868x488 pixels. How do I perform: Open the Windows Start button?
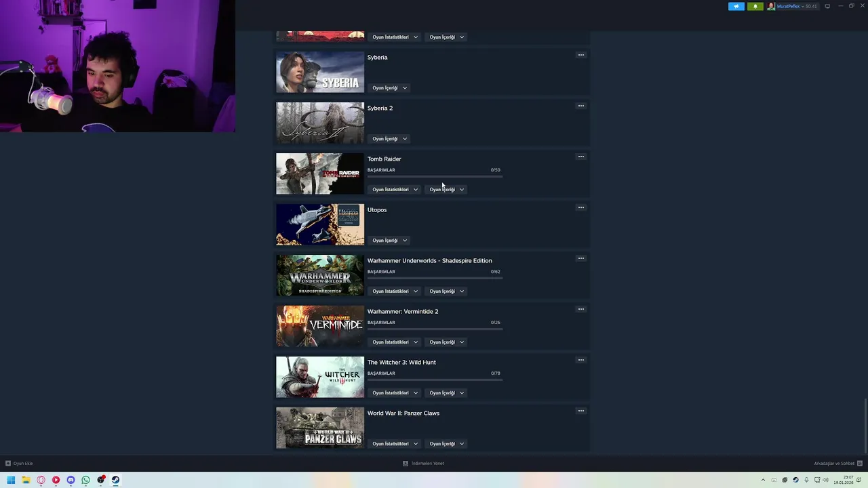click(11, 480)
